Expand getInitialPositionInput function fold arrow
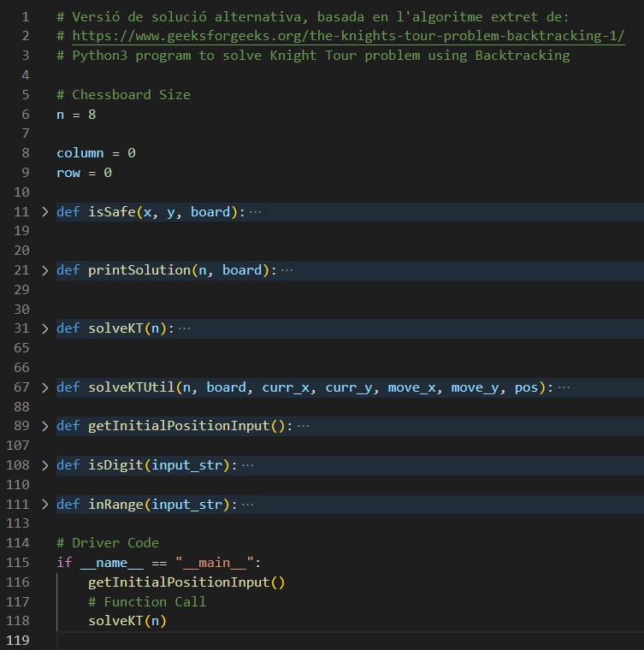 44,426
